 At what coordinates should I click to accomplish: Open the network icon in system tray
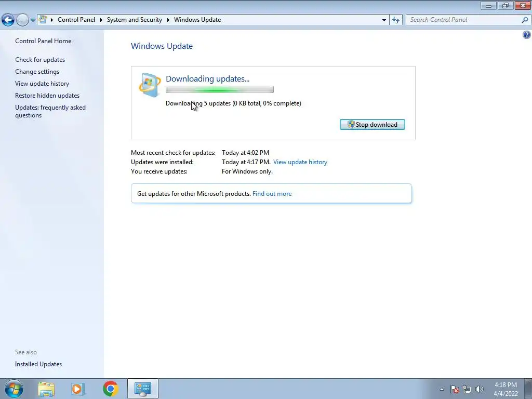coord(467,389)
